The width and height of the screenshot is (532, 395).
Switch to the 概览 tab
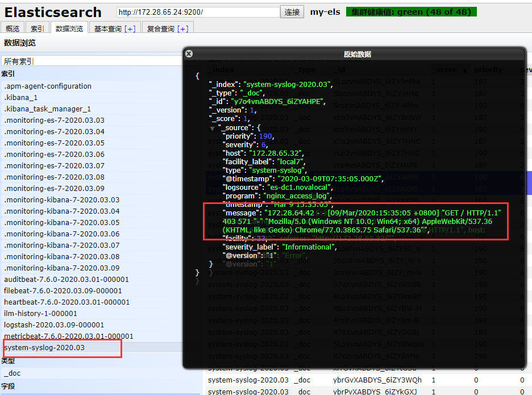point(12,27)
